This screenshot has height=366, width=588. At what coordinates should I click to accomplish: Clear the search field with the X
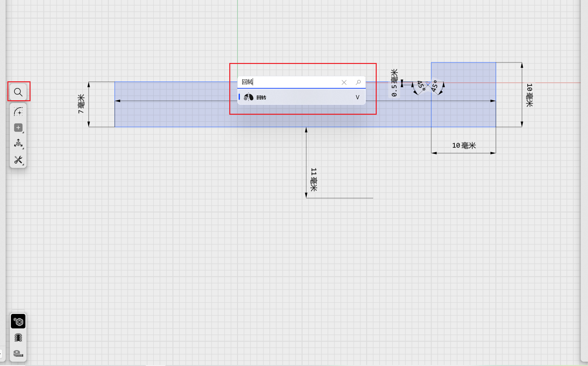click(x=344, y=82)
